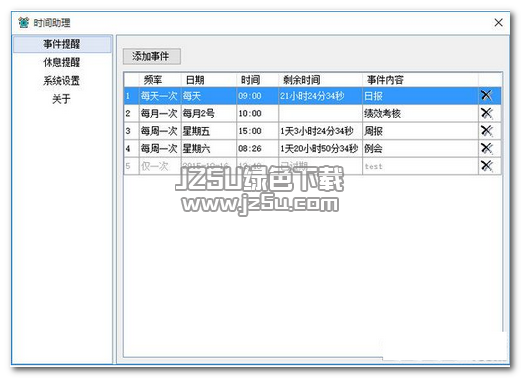Select the 仅一次 frequency cell
This screenshot has height=378, width=521.
(160, 166)
